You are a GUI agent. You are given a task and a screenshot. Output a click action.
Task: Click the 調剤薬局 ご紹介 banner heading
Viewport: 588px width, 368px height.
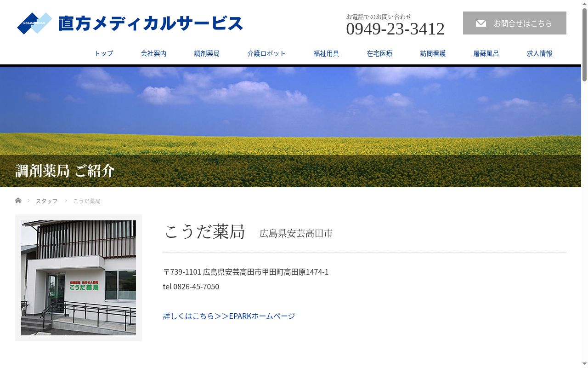65,171
